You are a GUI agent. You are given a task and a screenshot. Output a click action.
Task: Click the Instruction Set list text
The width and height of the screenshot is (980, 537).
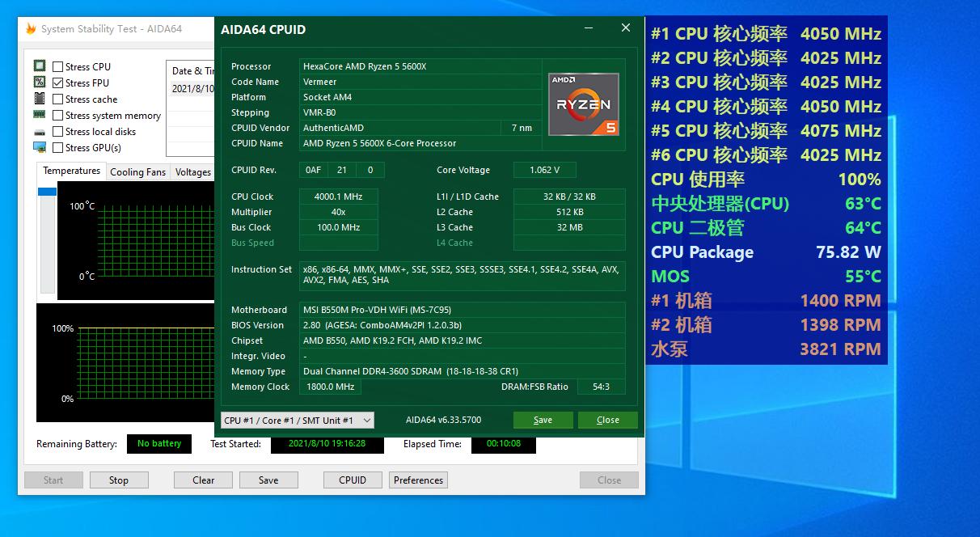461,275
